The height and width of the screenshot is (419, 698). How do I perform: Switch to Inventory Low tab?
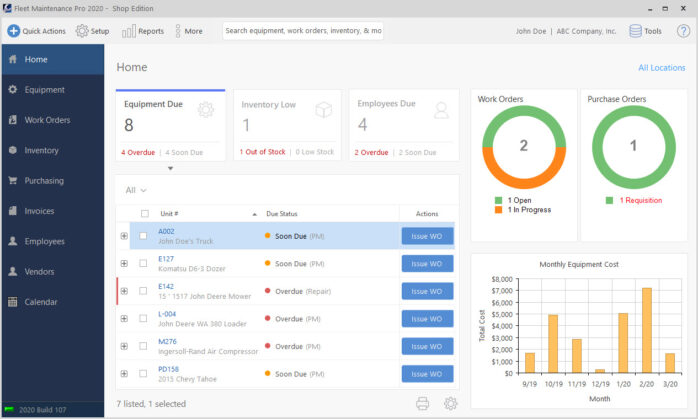(x=287, y=124)
